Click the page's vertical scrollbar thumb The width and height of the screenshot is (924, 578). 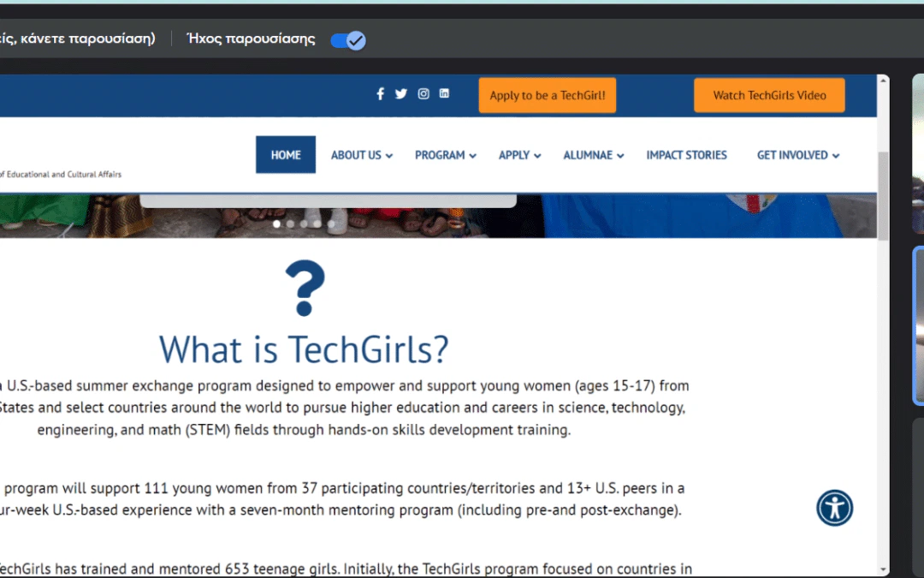click(x=883, y=195)
